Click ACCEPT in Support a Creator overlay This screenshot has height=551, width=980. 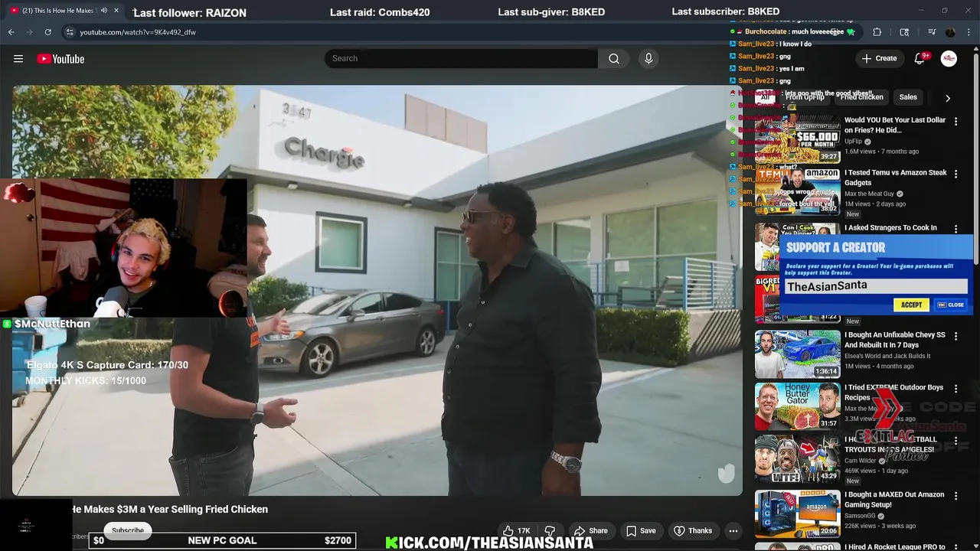[911, 305]
